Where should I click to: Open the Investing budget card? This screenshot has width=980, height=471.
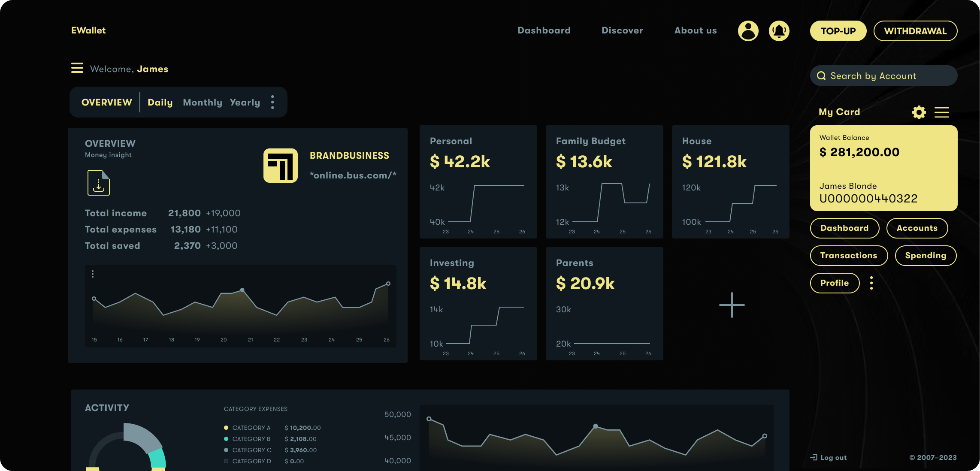pyautogui.click(x=478, y=304)
